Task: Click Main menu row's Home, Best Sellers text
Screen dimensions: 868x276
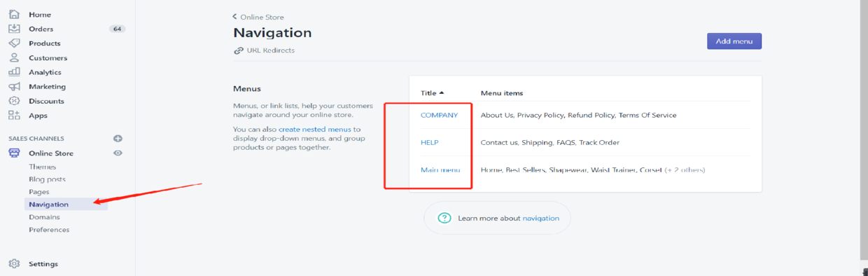Action: tap(592, 170)
